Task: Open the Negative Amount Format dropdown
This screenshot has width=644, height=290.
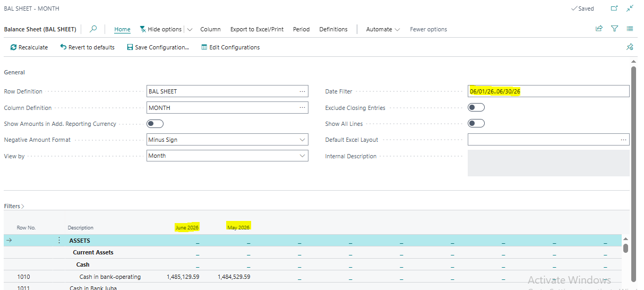Action: (x=227, y=140)
